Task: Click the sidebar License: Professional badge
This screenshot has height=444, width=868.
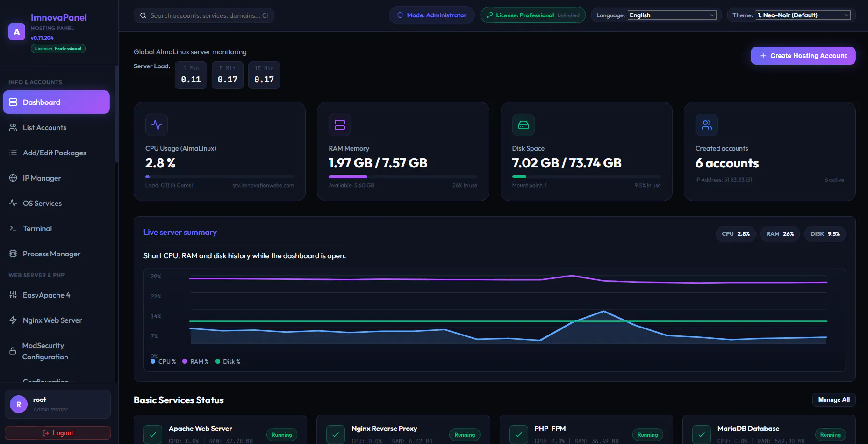Action: coord(58,49)
